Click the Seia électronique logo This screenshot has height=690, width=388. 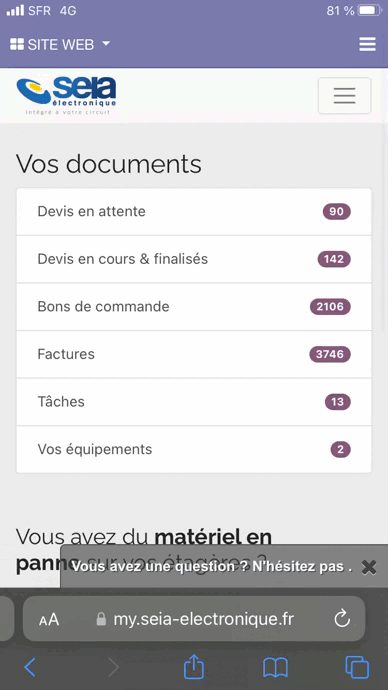[66, 95]
